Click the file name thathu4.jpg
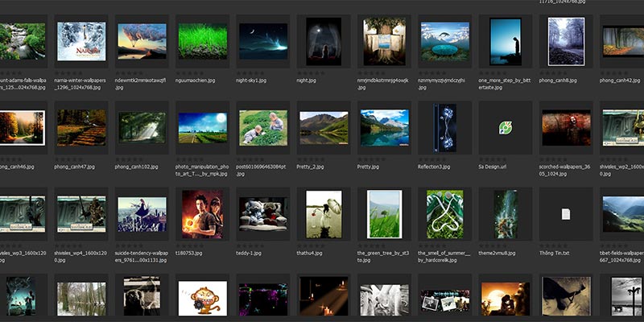The image size is (644, 322). pos(310,253)
